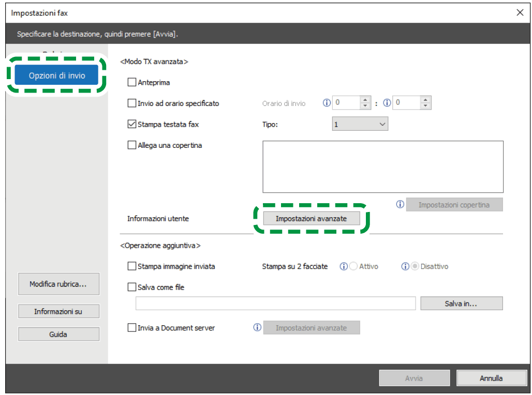This screenshot has width=532, height=395.
Task: Click info icon beside minutes field
Action: tap(386, 103)
